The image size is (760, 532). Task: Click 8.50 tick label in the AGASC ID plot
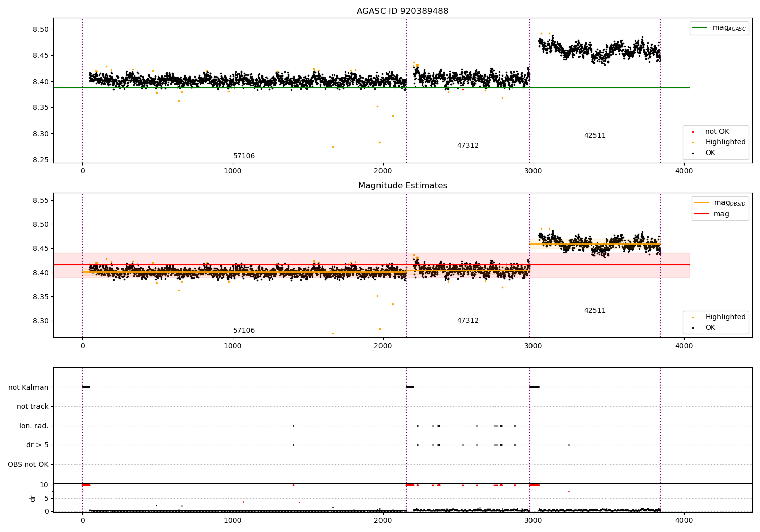coord(41,29)
